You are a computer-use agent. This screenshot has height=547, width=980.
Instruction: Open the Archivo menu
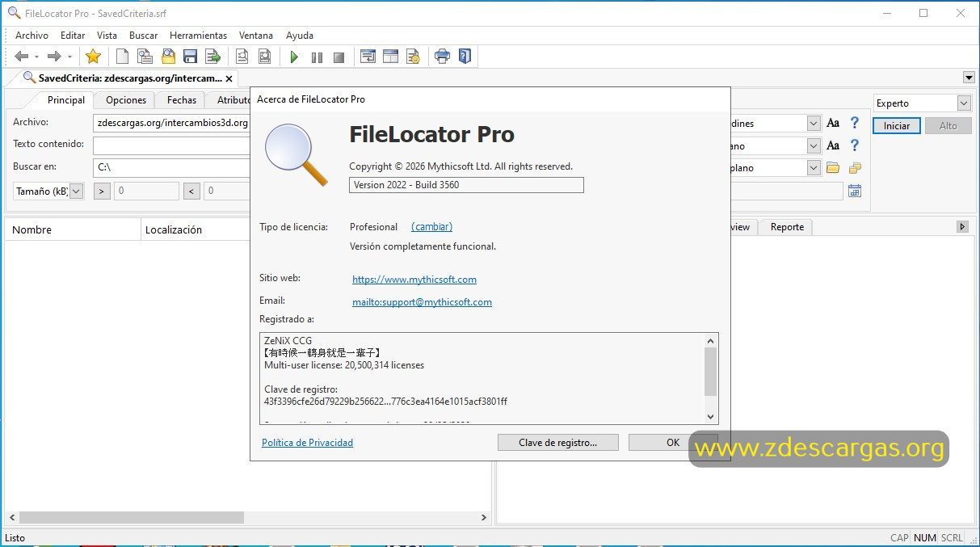(32, 36)
